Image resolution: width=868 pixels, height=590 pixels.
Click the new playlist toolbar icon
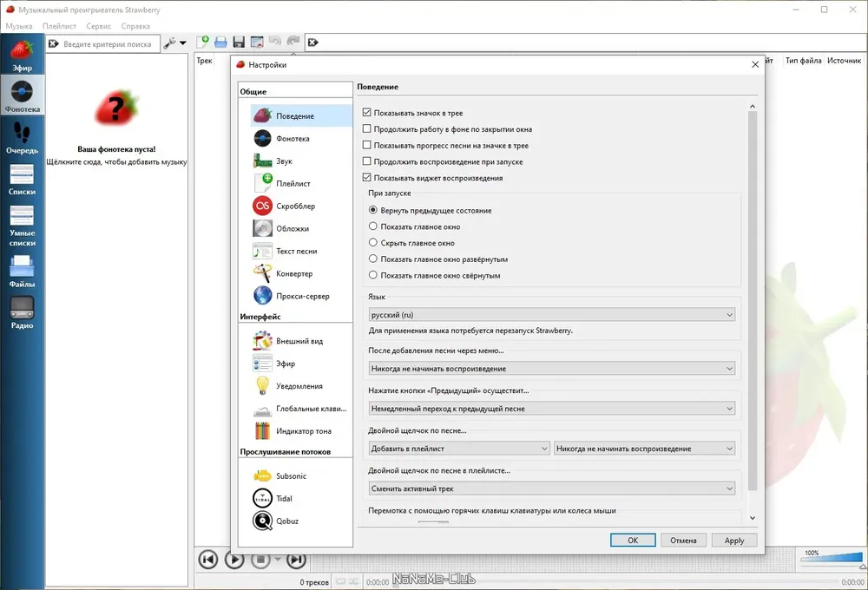coord(203,42)
